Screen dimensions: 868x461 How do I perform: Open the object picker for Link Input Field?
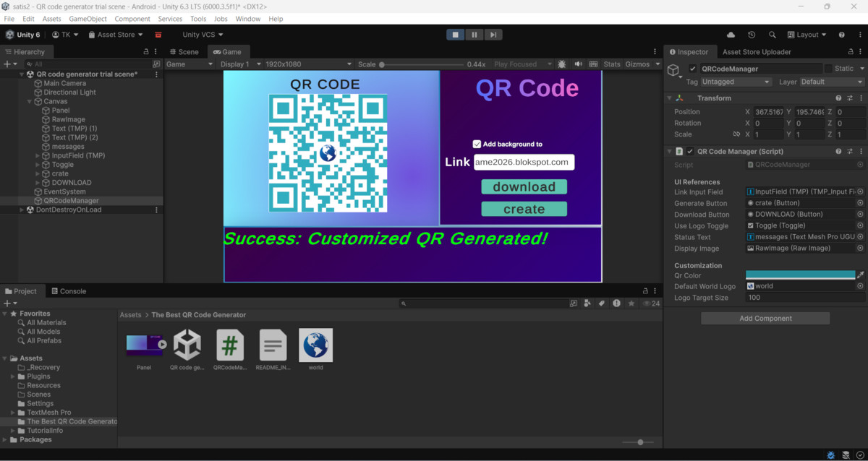(x=860, y=192)
